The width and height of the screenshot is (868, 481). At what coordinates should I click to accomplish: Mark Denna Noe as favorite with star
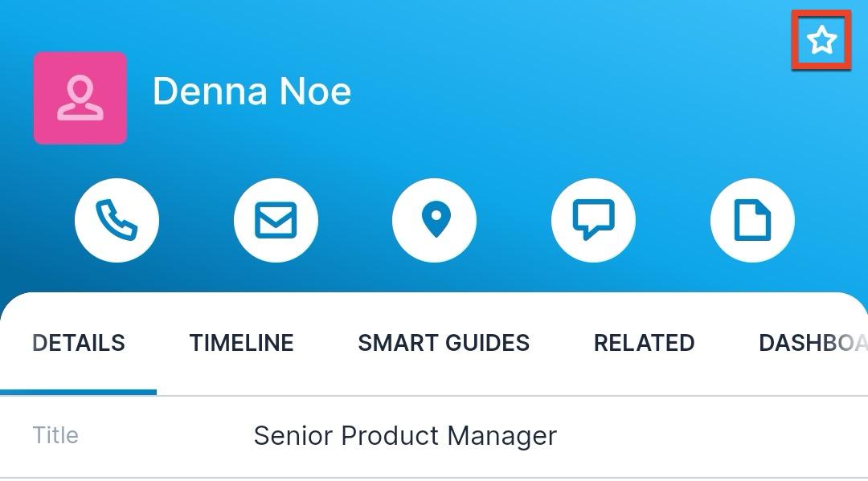coord(821,40)
